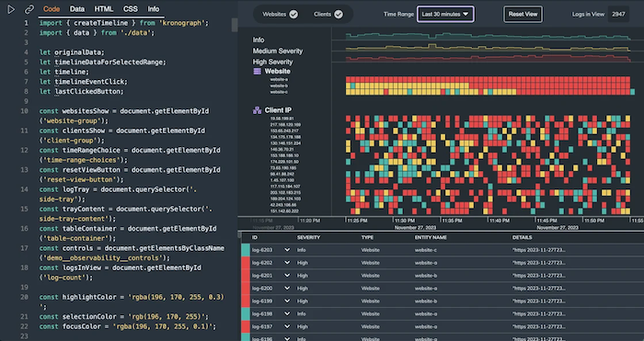Click the teal severity swatch of log-6203

click(x=246, y=250)
